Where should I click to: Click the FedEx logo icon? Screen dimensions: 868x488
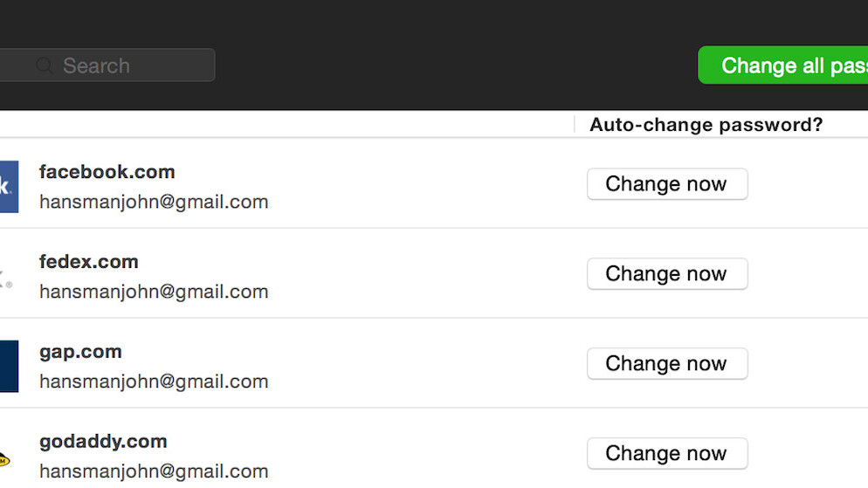pyautogui.click(x=5, y=278)
